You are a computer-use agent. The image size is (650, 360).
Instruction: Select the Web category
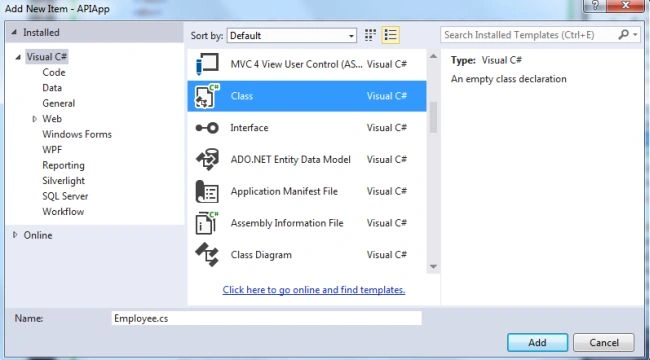tap(52, 119)
